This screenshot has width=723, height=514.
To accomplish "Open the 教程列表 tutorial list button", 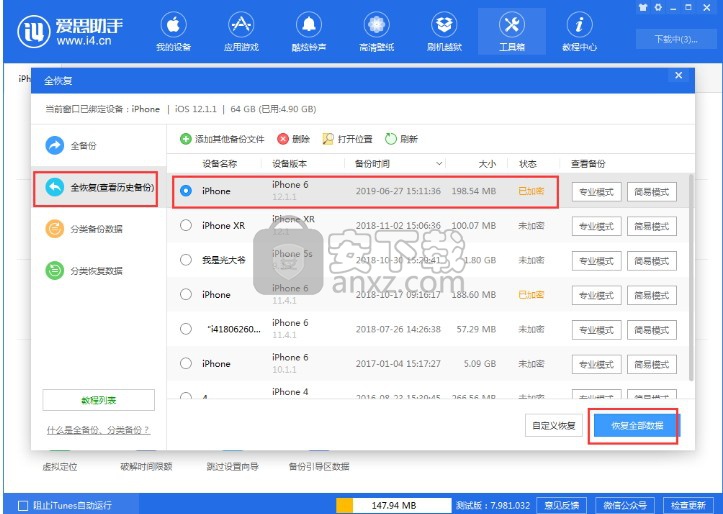I will (99, 400).
